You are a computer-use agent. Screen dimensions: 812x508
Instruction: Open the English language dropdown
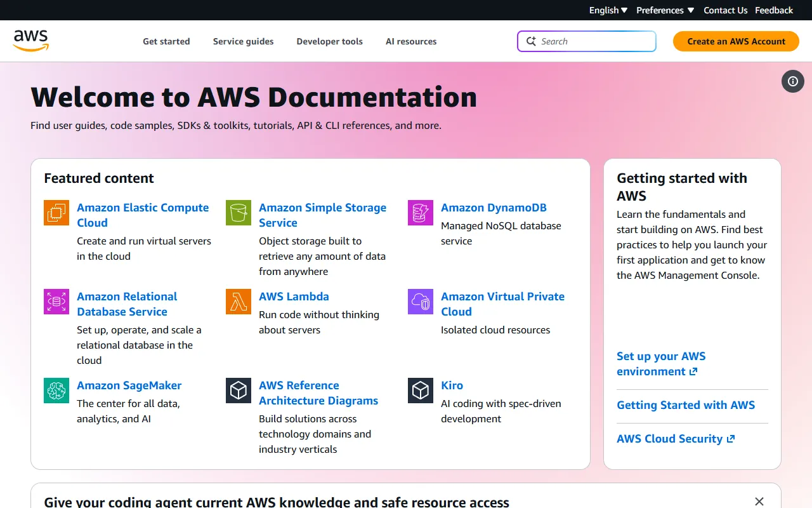click(608, 10)
